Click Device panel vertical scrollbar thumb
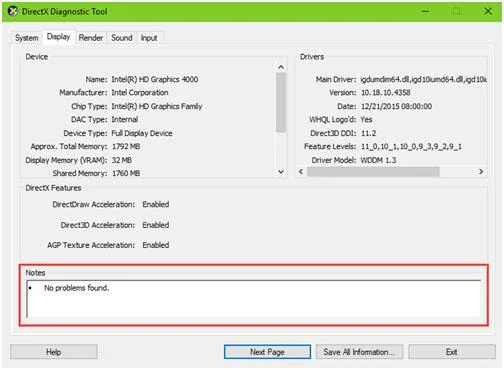This screenshot has height=370, width=504. 281,102
